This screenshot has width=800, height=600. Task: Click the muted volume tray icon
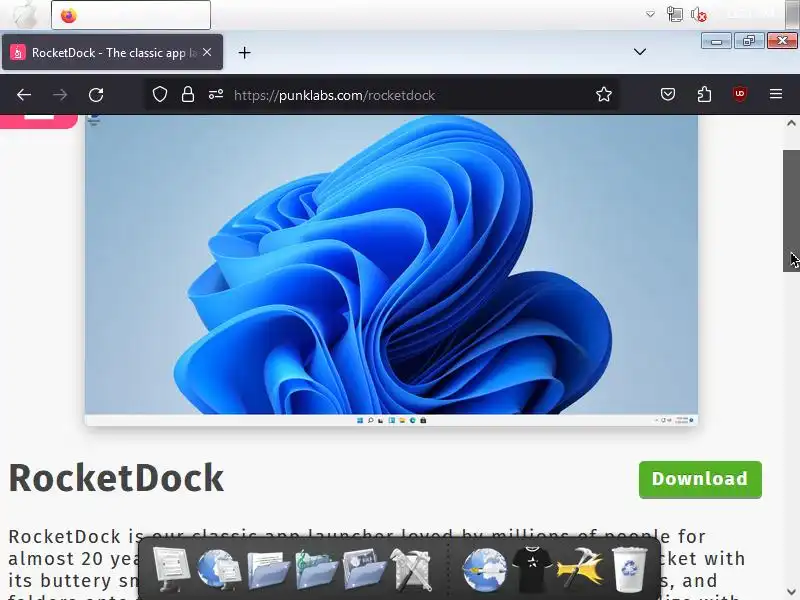coord(698,14)
